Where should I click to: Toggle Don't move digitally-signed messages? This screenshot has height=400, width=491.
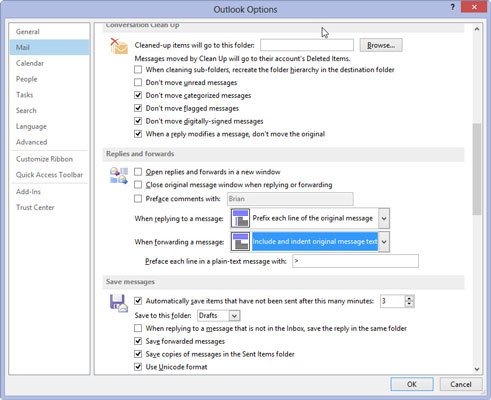click(x=138, y=121)
